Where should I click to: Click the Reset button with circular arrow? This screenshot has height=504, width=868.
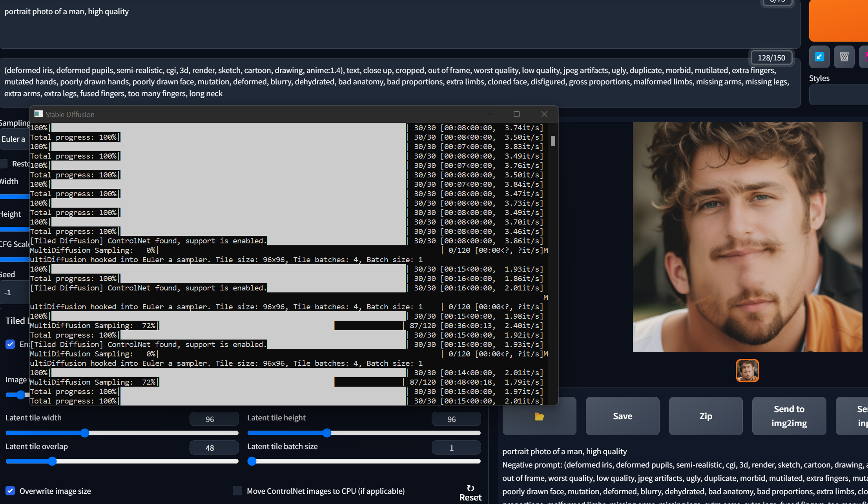click(x=470, y=493)
